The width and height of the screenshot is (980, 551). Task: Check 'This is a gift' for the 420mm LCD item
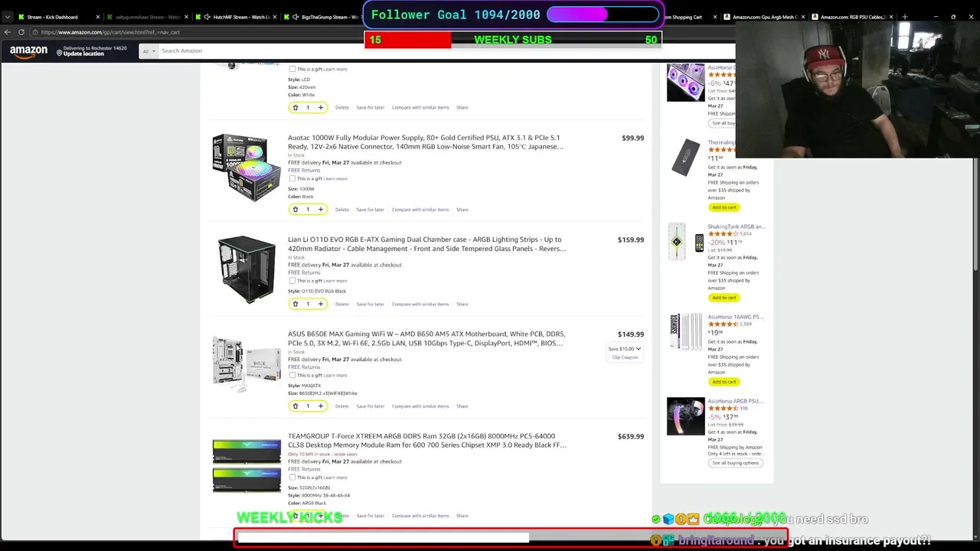click(292, 70)
